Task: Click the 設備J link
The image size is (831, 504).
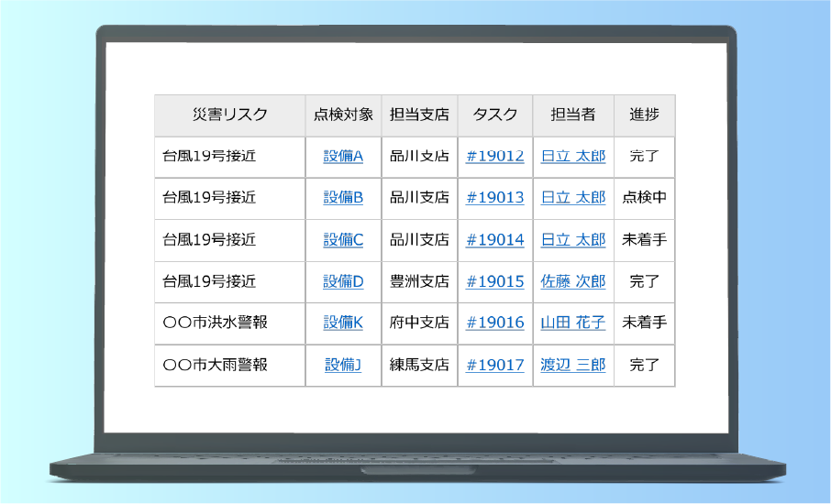Action: click(x=343, y=365)
